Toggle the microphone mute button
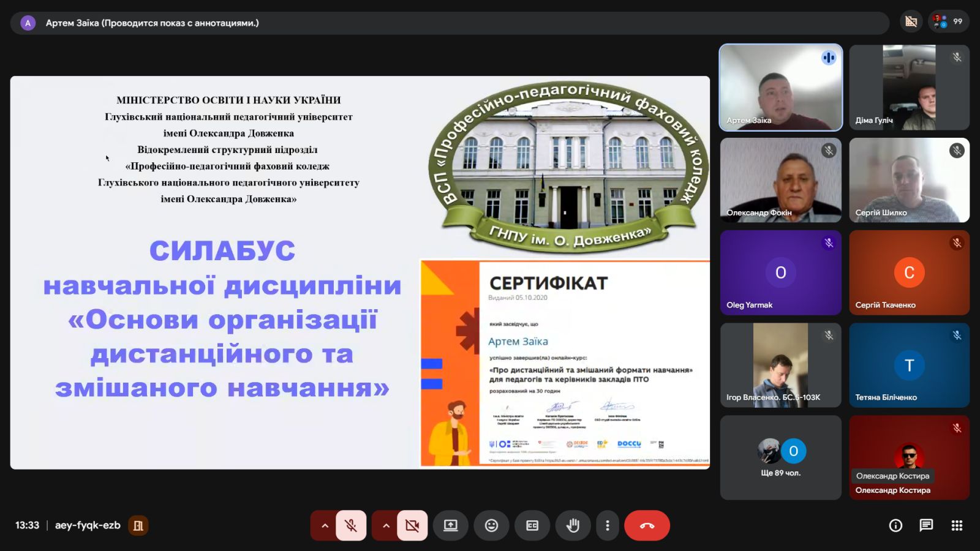Image resolution: width=980 pixels, height=551 pixels. [351, 525]
